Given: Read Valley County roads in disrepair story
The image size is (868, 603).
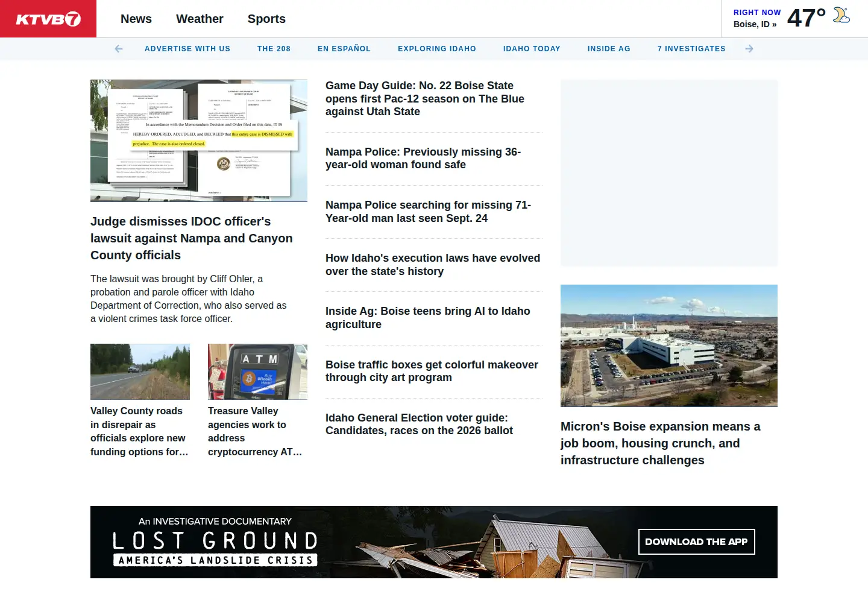Looking at the screenshot, I should [140, 431].
